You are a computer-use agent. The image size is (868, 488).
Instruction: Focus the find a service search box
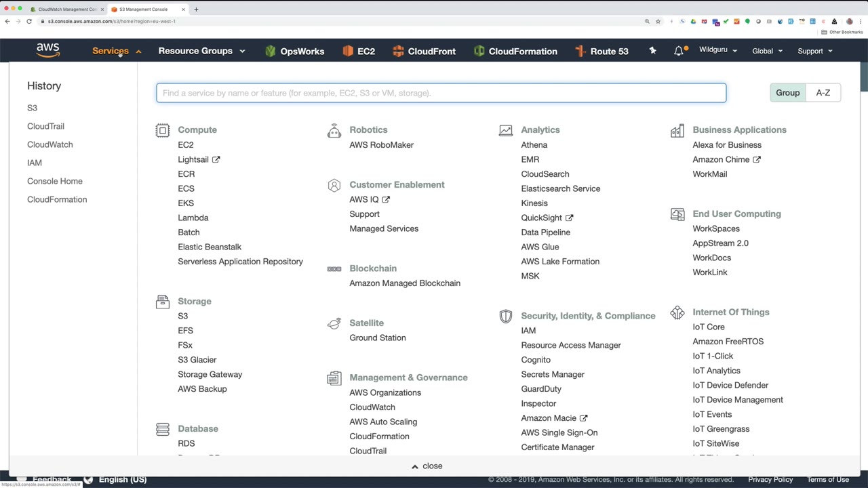[x=441, y=93]
